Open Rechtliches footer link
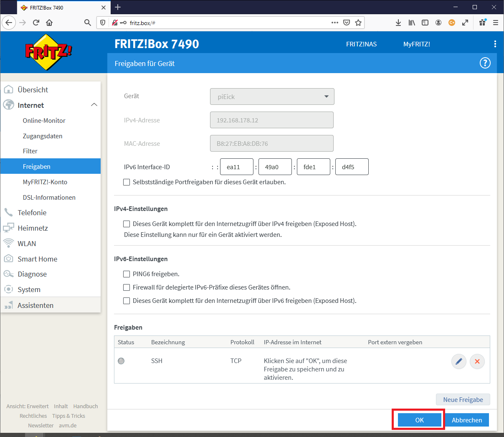 coord(33,416)
